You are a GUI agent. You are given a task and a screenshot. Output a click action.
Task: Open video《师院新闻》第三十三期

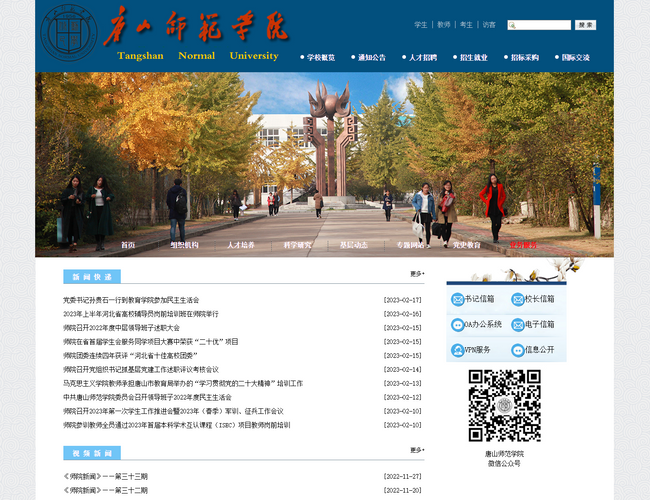[x=105, y=477]
